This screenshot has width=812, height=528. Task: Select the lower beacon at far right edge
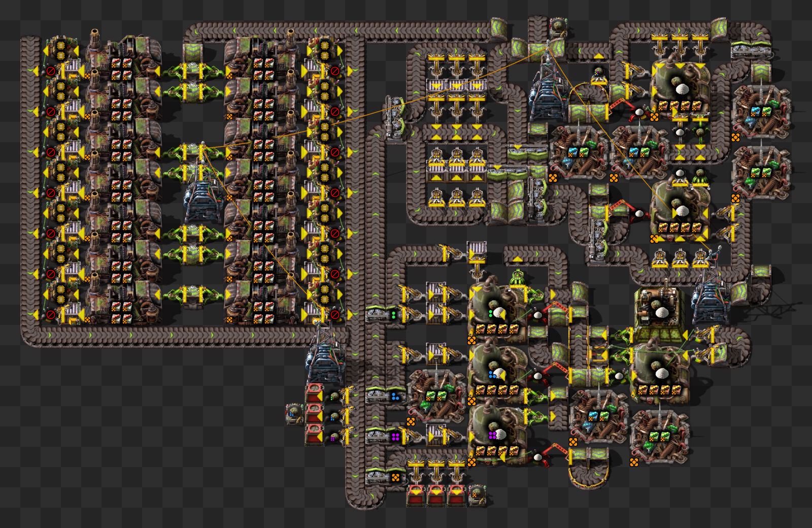click(x=761, y=173)
